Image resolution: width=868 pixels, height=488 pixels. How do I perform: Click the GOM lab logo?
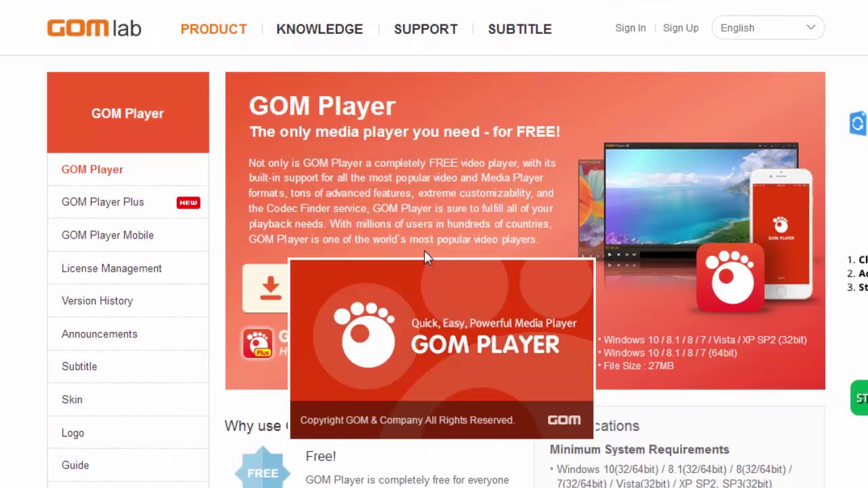[94, 28]
